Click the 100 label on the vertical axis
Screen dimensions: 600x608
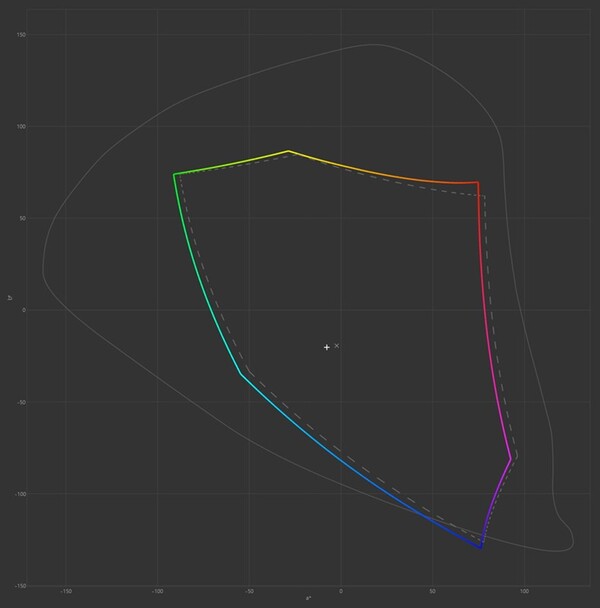click(x=21, y=127)
